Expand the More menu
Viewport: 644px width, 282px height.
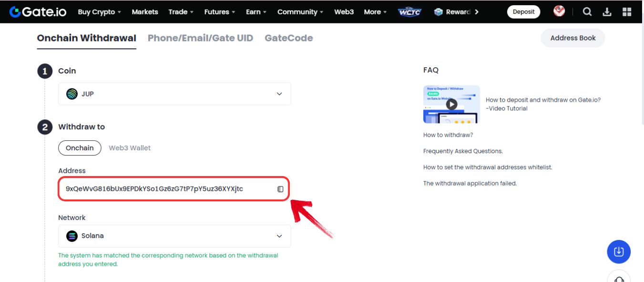coord(375,12)
